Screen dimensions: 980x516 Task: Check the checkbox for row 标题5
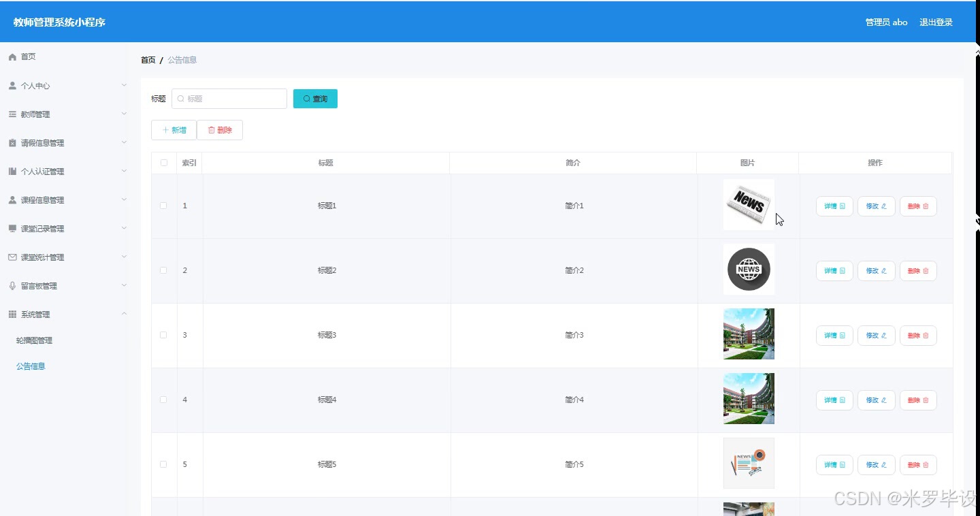tap(163, 464)
